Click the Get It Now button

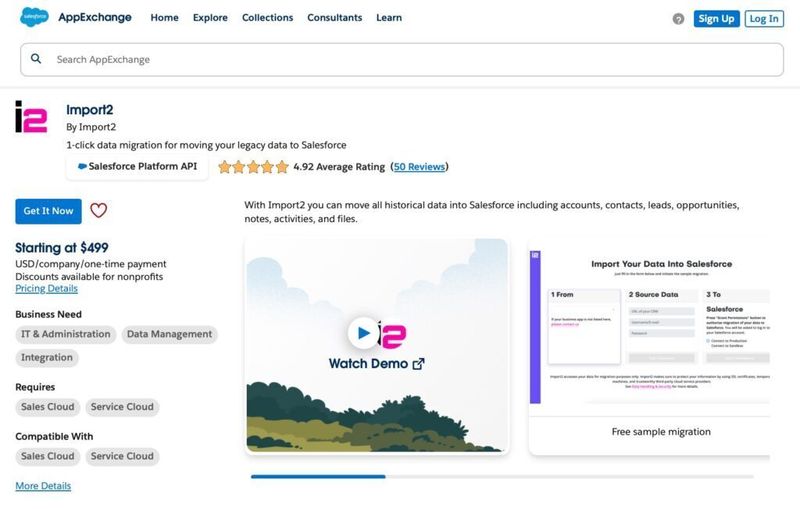48,211
